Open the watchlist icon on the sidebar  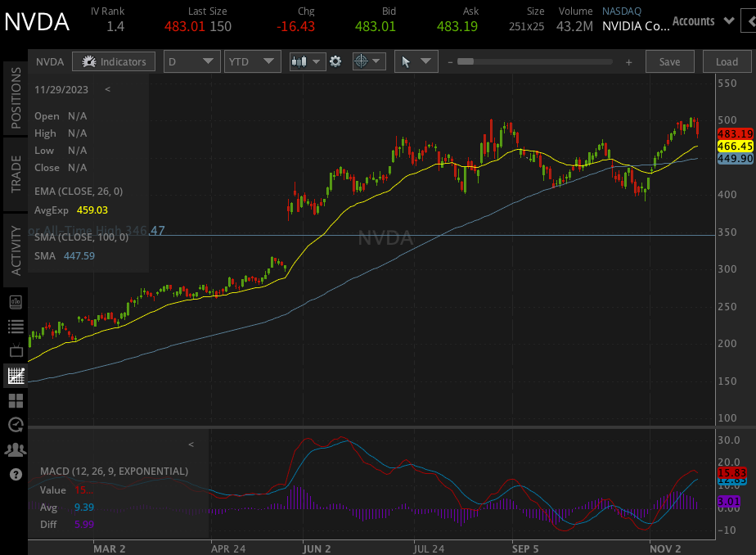click(x=15, y=326)
